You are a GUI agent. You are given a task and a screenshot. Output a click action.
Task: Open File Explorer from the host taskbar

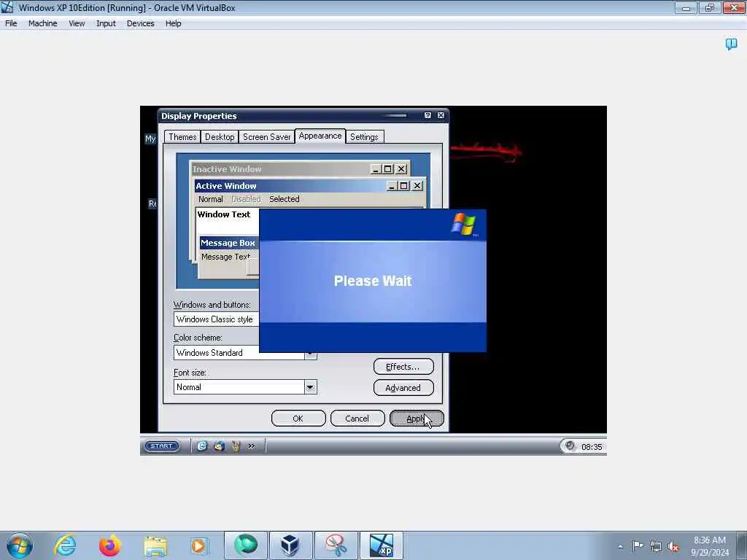tap(155, 545)
